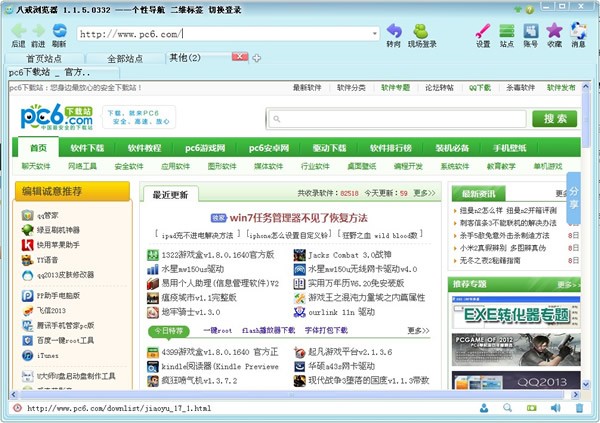Click the 现场登录 green figure icon
The width and height of the screenshot is (600, 423).
(421, 31)
